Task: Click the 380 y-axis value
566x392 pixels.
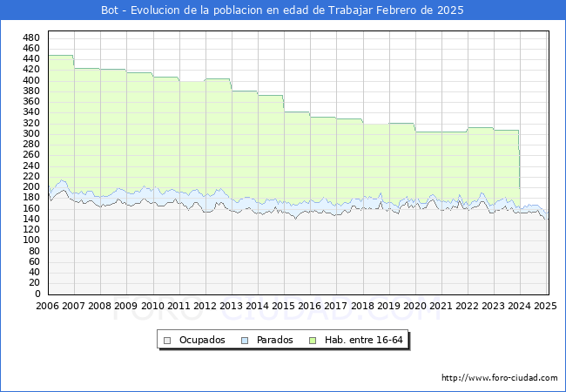Action: pos(31,91)
